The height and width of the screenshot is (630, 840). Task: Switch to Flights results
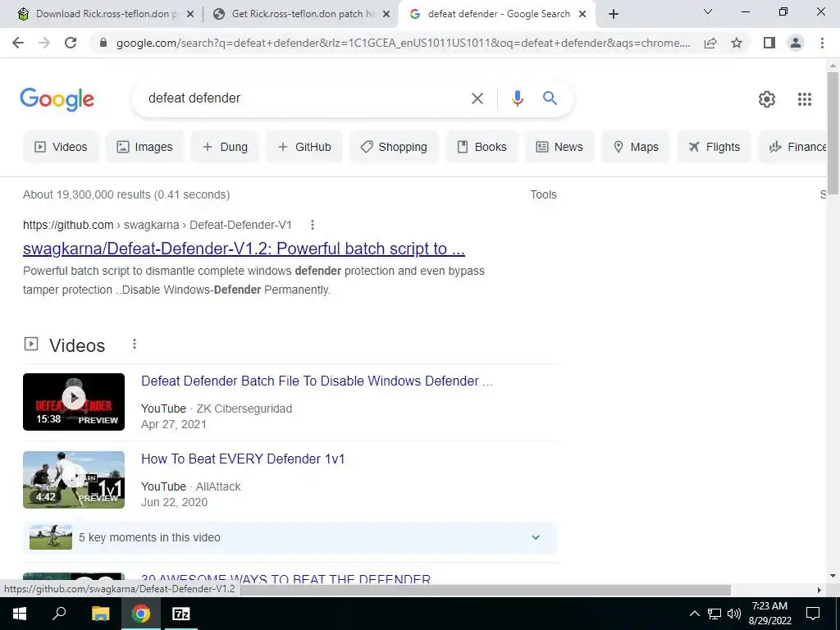pyautogui.click(x=714, y=147)
